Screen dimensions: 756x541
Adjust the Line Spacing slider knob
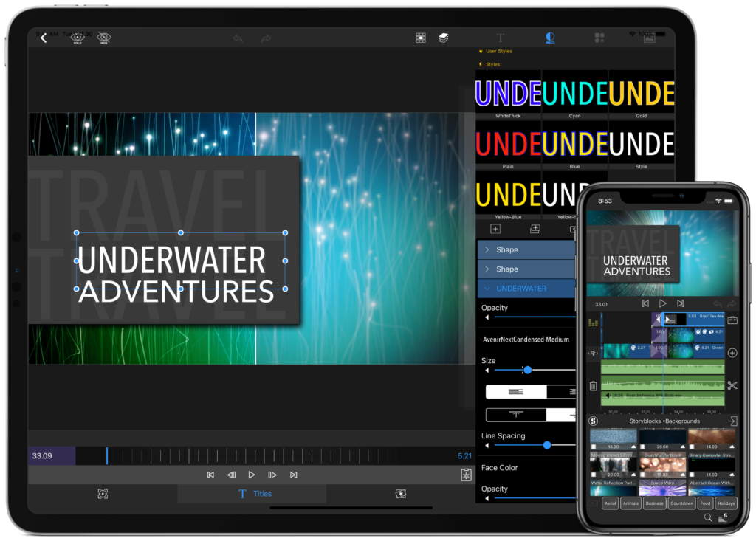coord(547,445)
